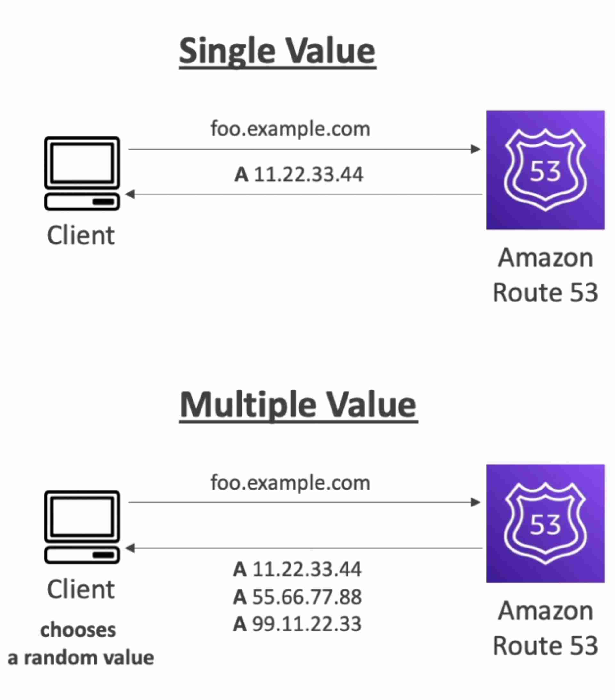615x700 pixels.
Task: Click the Amazon Route 53 label in top section
Action: [545, 275]
